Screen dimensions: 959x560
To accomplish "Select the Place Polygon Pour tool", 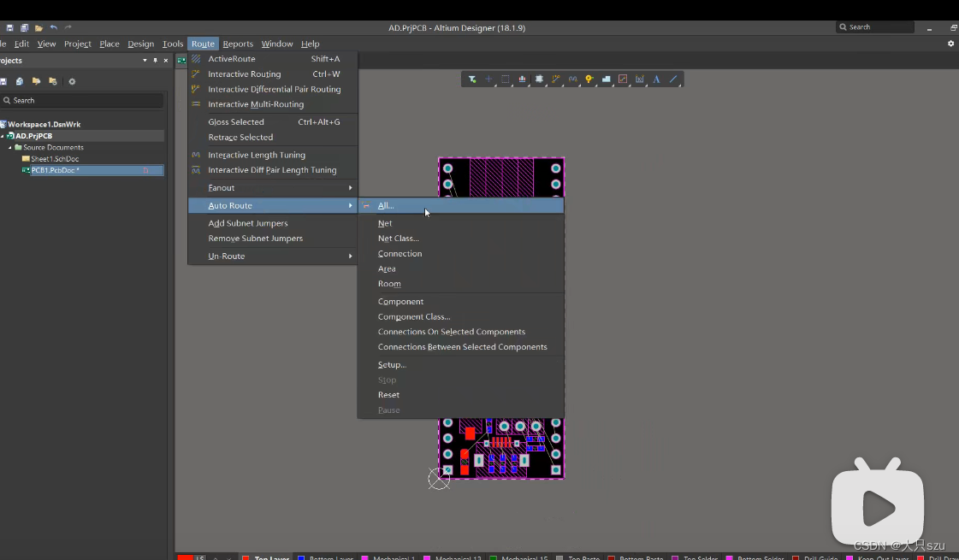I will (x=606, y=79).
